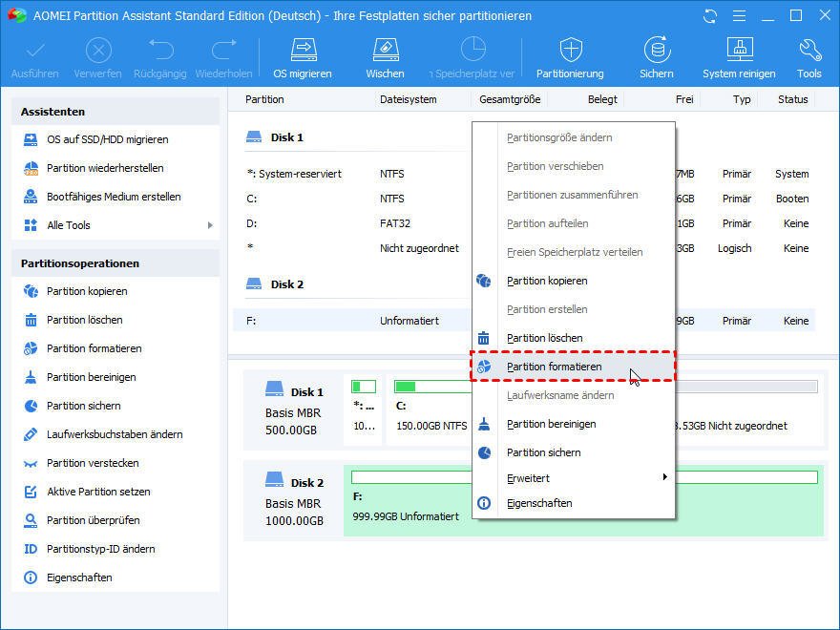This screenshot has height=630, width=840.
Task: Select Partition löschen in the context menu
Action: [x=574, y=339]
